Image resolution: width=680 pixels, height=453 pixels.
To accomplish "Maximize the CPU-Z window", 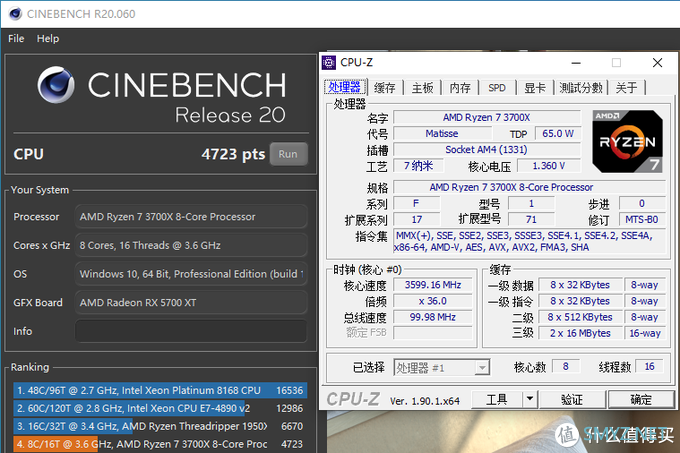I will [616, 63].
